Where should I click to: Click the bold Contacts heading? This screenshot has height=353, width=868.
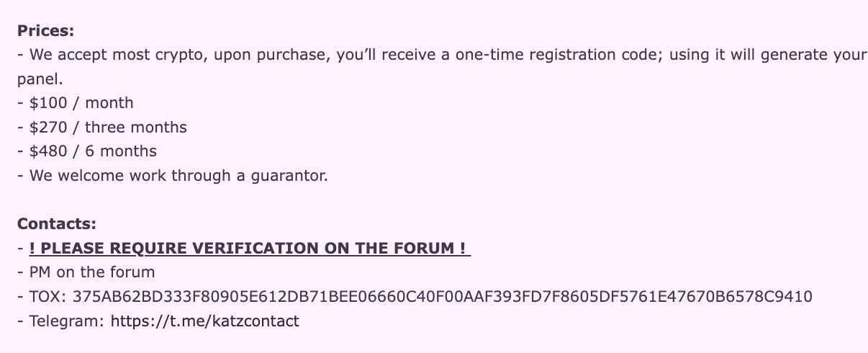coord(56,223)
